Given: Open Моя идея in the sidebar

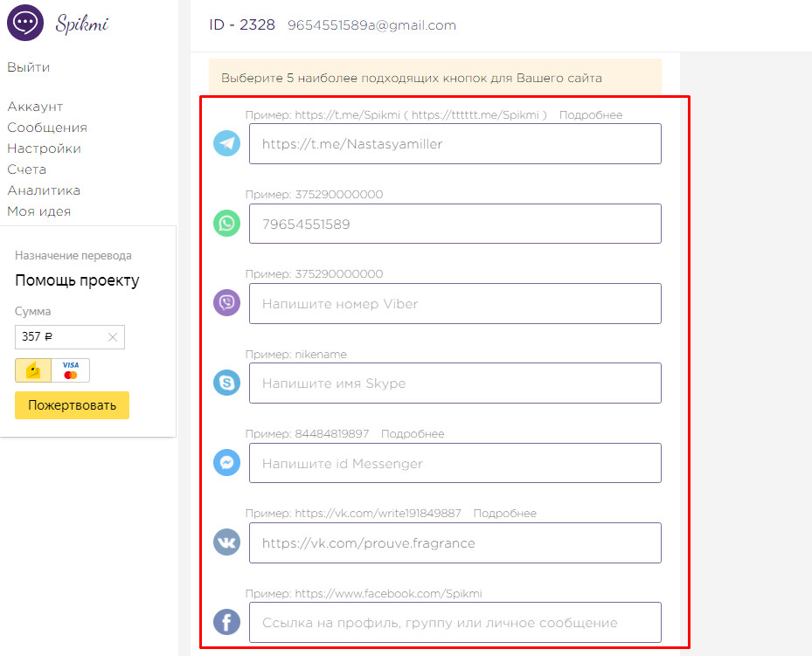Looking at the screenshot, I should [39, 211].
